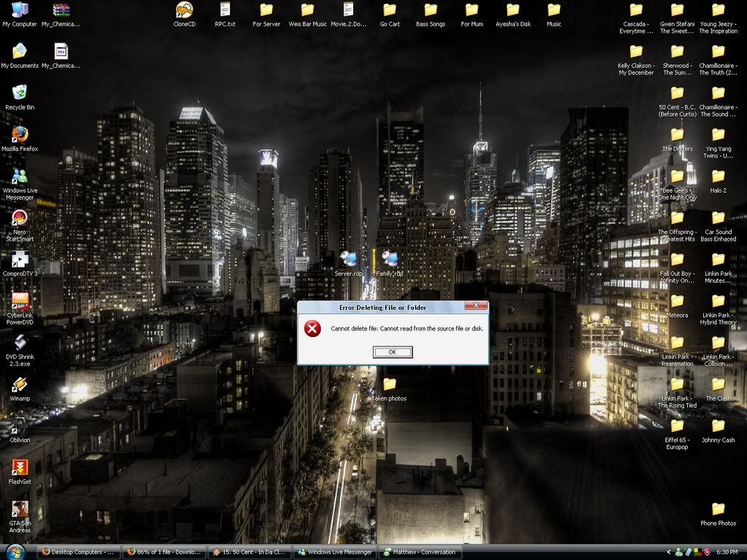The image size is (747, 560).
Task: Open the RPC.txt text file
Action: tap(225, 10)
